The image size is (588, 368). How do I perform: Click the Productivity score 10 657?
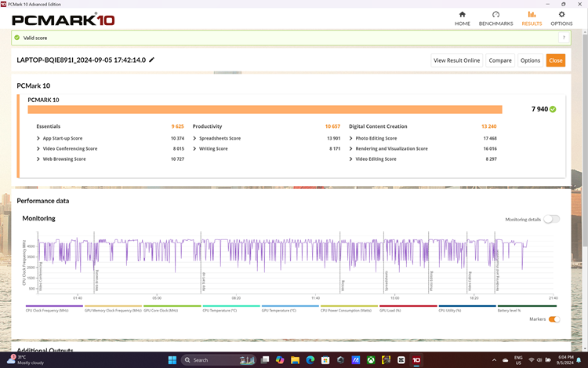332,126
